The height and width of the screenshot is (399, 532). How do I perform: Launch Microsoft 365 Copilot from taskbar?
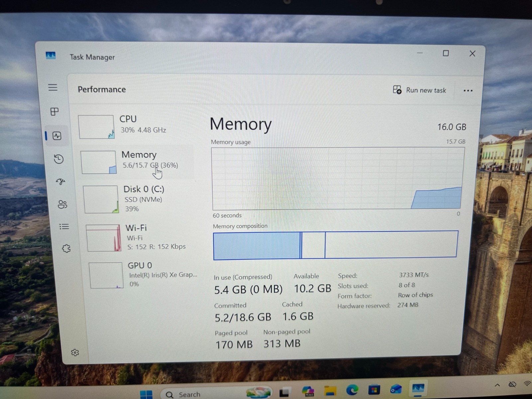tap(308, 391)
